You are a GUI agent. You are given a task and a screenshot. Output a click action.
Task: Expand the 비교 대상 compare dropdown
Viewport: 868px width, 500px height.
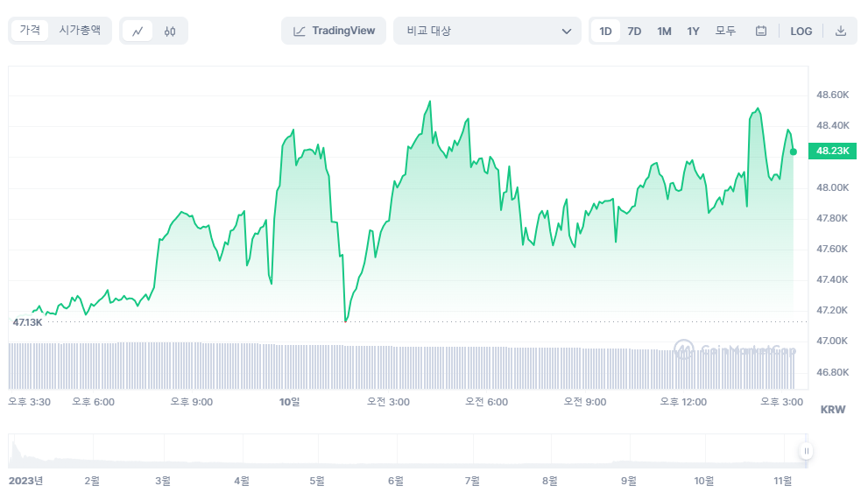487,31
